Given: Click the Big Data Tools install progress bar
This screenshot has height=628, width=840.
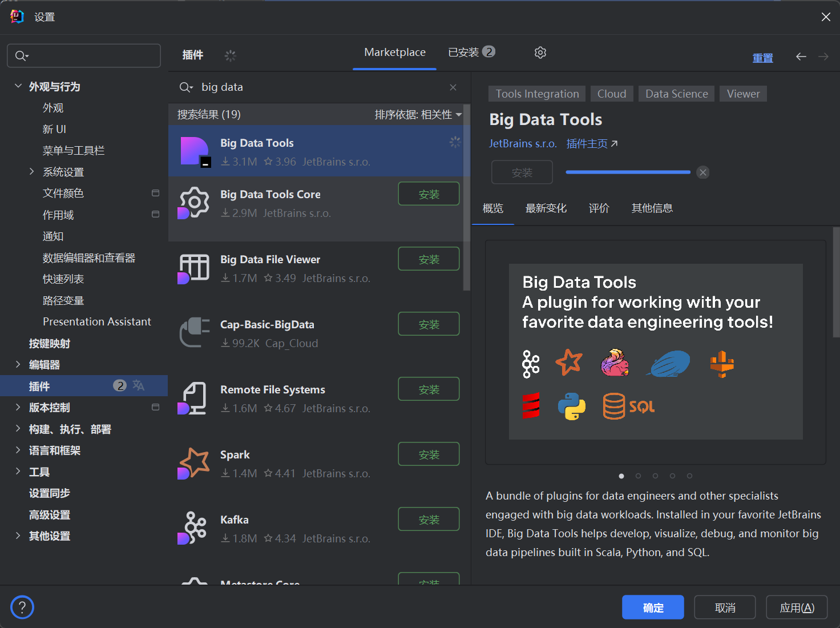Looking at the screenshot, I should (x=628, y=172).
